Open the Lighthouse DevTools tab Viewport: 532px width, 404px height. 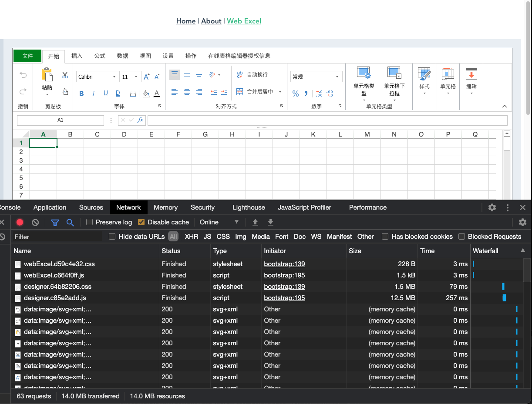(x=249, y=207)
